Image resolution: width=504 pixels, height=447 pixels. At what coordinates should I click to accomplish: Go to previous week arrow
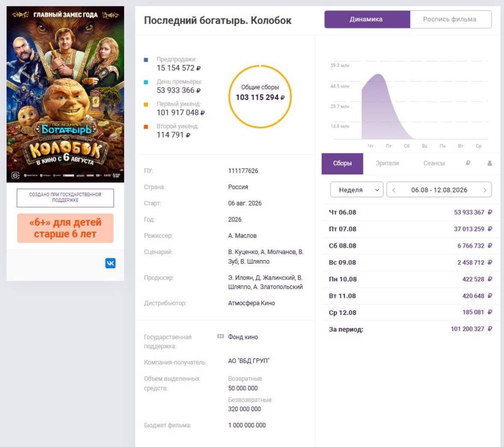(x=394, y=190)
